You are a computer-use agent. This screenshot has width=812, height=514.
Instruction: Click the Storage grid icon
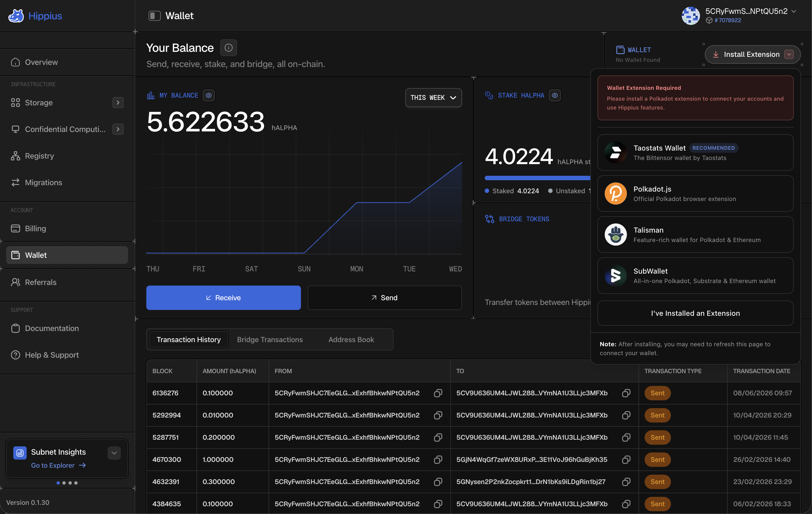click(x=16, y=103)
